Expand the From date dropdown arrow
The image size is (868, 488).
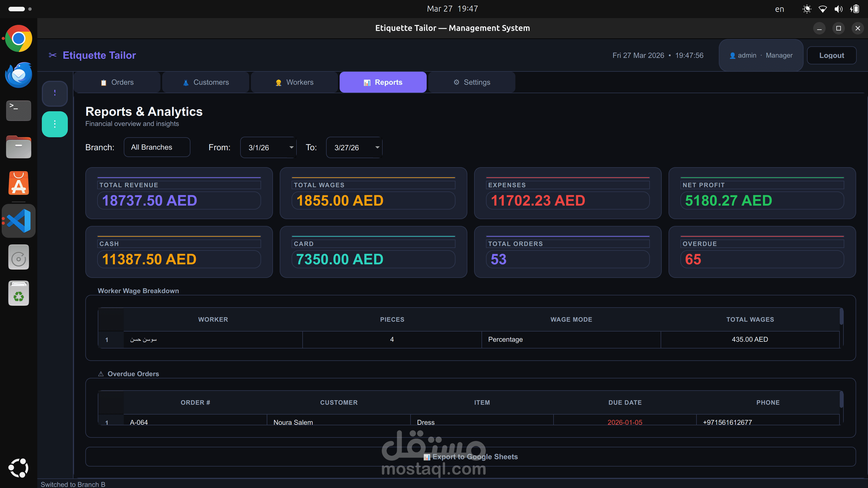click(292, 147)
